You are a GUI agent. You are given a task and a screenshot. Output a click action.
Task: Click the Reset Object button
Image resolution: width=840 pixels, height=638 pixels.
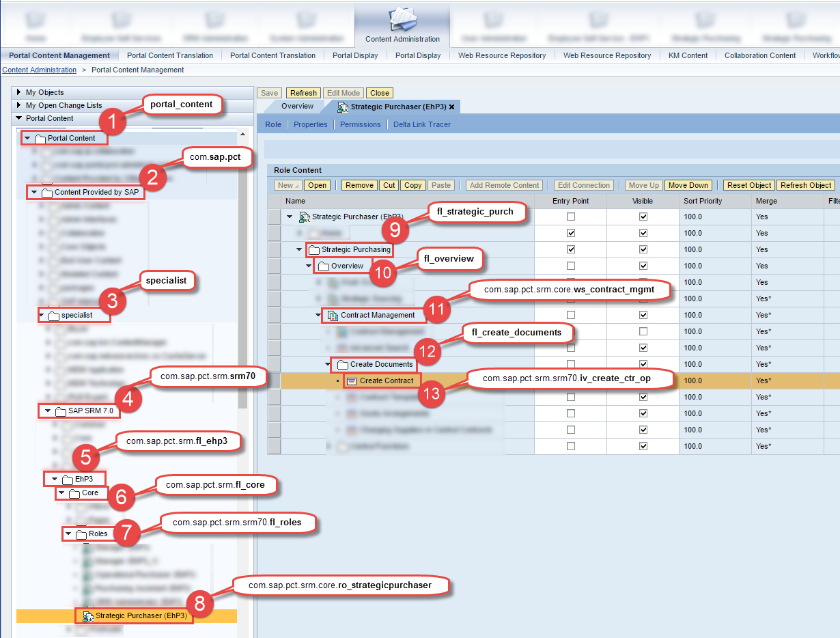click(x=749, y=185)
